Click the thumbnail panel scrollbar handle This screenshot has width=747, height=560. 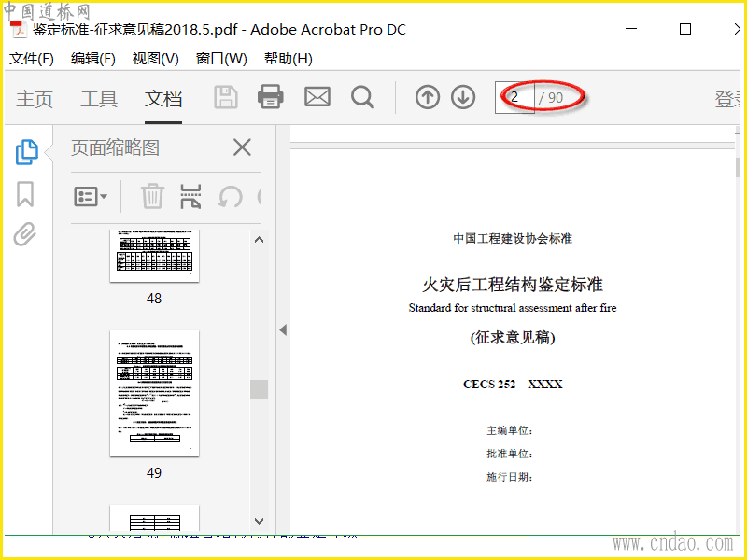pyautogui.click(x=260, y=389)
